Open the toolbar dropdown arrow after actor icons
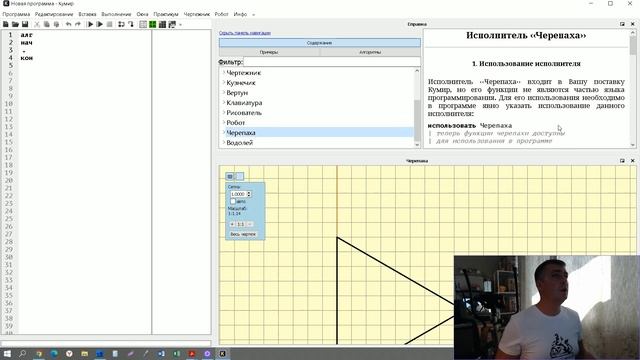 [x=180, y=24]
